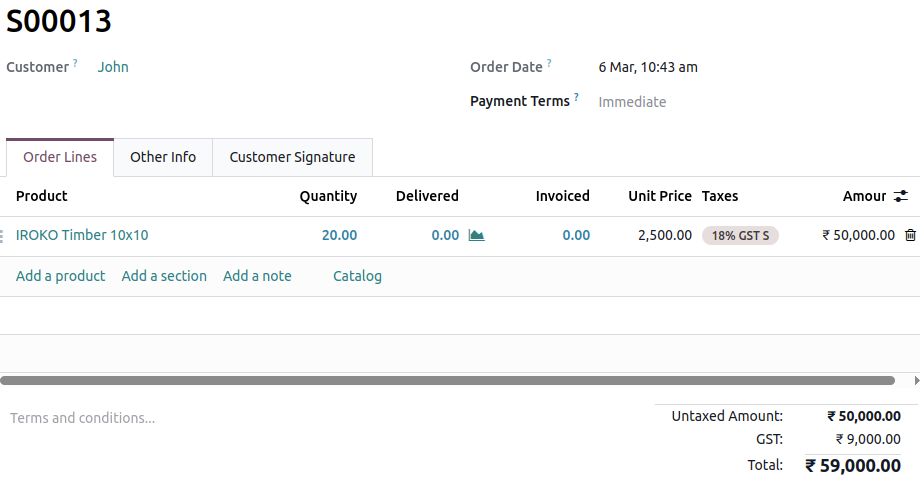This screenshot has height=484, width=920.
Task: Show the Payment Terms help tooltip
Action: coord(576,97)
